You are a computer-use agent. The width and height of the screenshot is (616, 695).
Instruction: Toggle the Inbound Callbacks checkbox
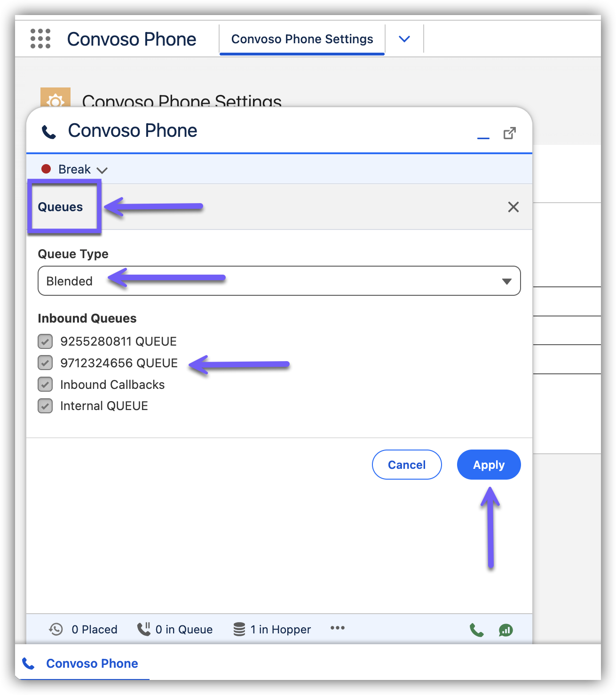(x=45, y=385)
